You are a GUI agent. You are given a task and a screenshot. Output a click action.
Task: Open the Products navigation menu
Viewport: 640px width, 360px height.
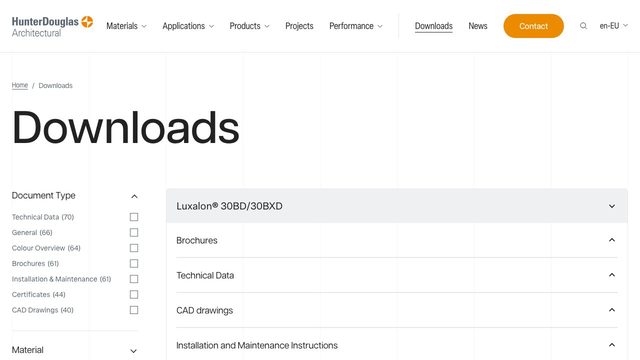pos(249,26)
